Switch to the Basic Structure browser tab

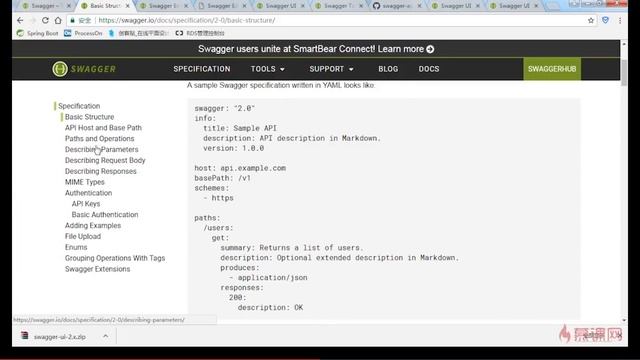[104, 6]
